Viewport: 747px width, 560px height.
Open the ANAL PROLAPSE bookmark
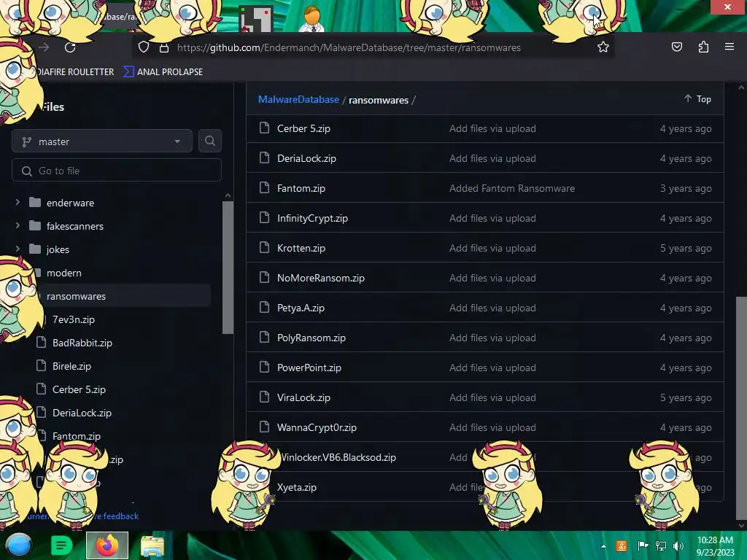pyautogui.click(x=163, y=72)
